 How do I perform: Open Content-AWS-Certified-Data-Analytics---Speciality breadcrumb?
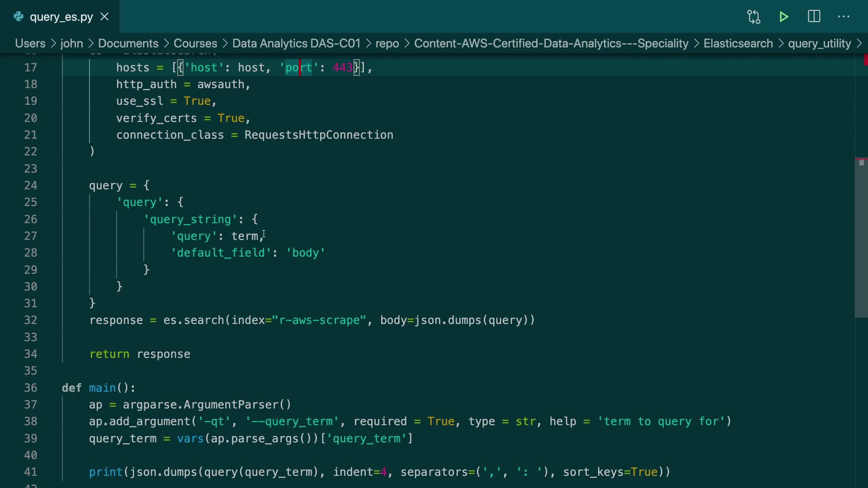tap(551, 43)
